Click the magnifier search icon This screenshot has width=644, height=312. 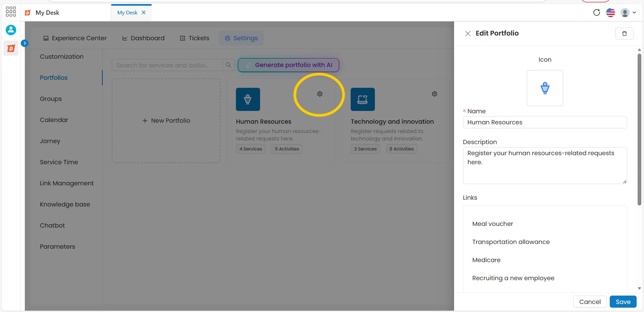228,65
